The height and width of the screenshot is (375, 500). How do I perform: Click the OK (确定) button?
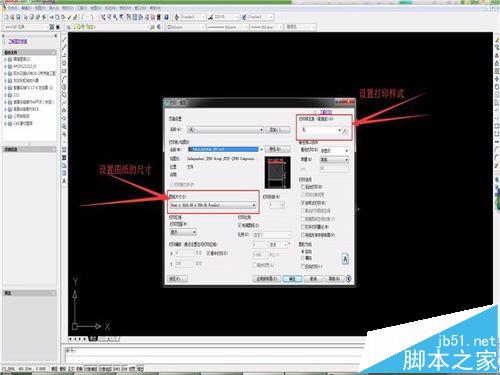292,278
